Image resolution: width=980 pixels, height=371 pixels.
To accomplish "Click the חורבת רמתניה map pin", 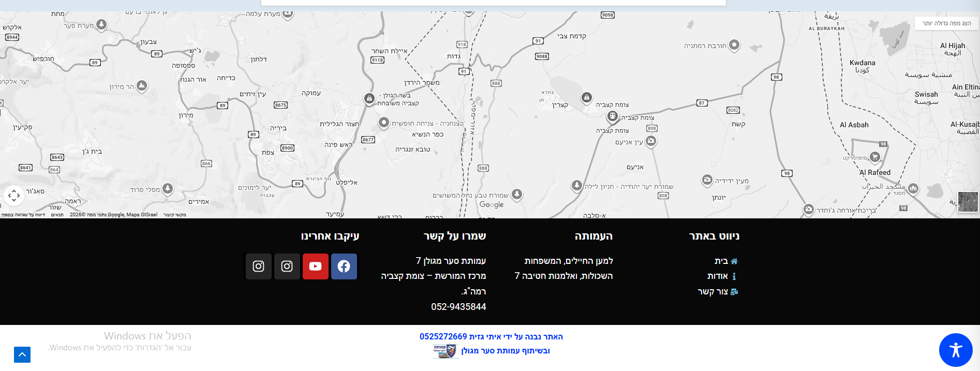I will pyautogui.click(x=734, y=45).
